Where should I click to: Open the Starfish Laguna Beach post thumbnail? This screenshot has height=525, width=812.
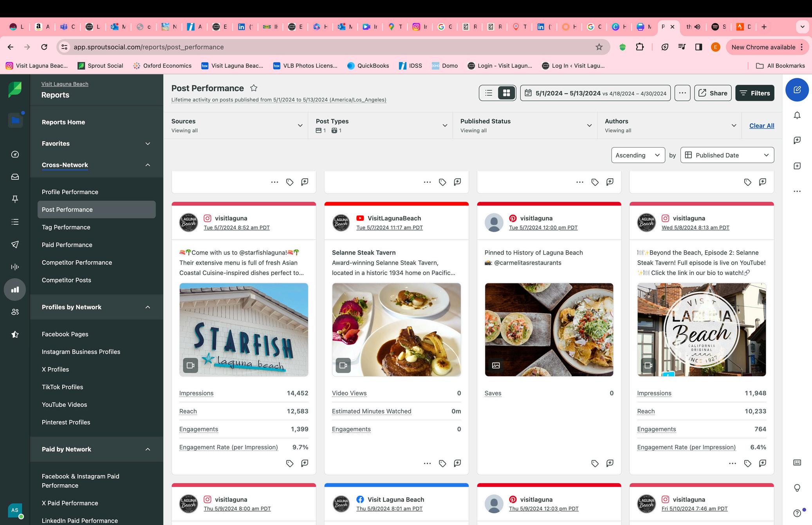(244, 330)
